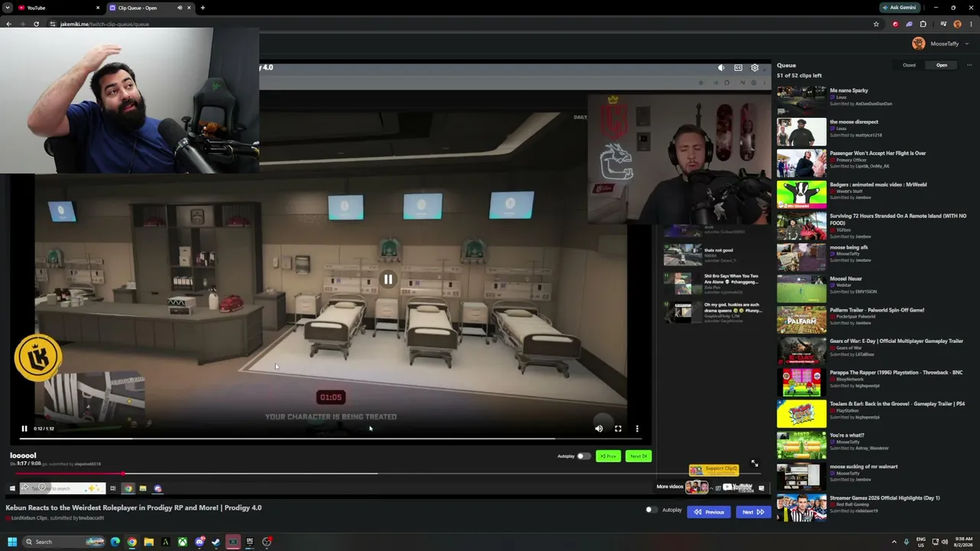Image resolution: width=980 pixels, height=551 pixels.
Task: Open the inner video's three-dot options menu
Action: pyautogui.click(x=637, y=429)
